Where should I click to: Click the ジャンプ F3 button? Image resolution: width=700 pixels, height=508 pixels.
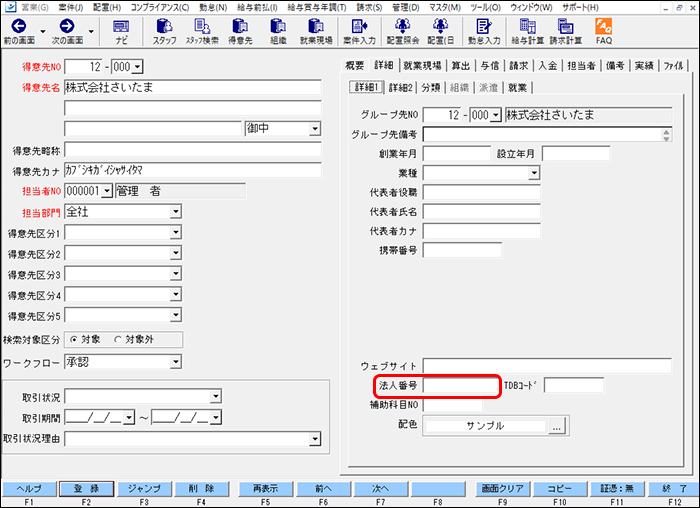point(144,488)
